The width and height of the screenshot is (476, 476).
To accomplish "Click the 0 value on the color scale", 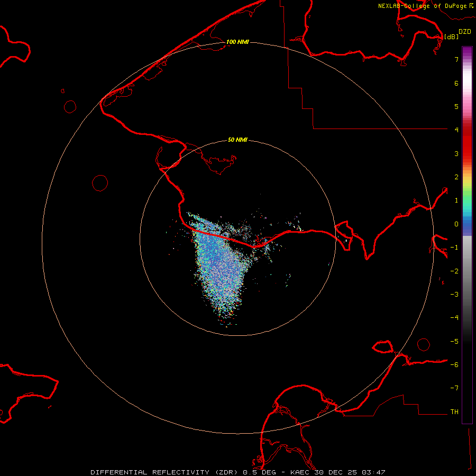I will [x=456, y=224].
